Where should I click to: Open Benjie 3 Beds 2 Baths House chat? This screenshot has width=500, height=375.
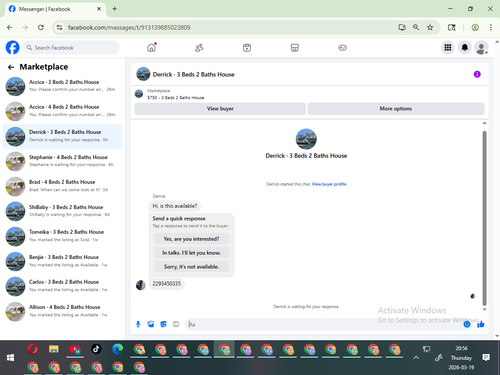point(63,261)
